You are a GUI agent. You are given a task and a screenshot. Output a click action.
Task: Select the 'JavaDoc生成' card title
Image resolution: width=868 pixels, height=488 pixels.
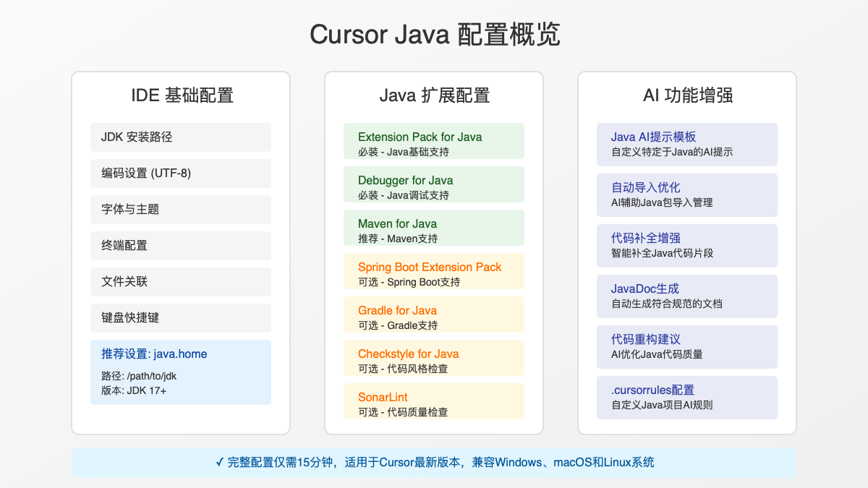645,288
